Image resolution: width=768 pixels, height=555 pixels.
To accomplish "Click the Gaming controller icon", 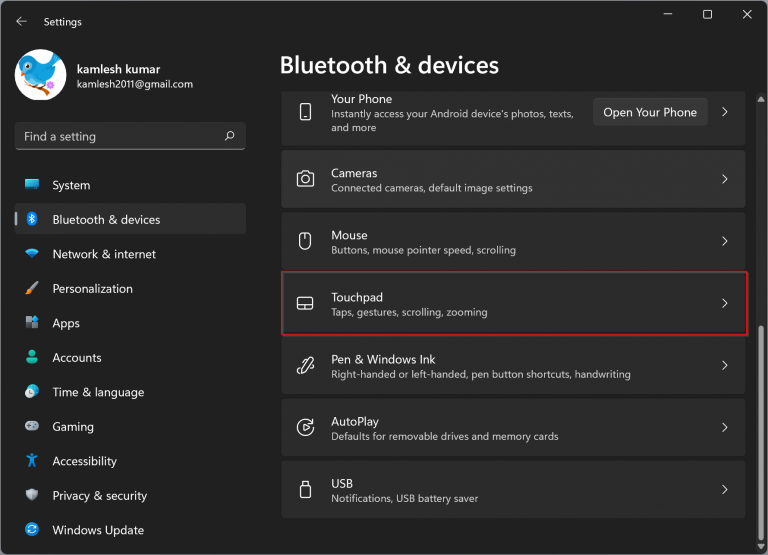I will 32,426.
